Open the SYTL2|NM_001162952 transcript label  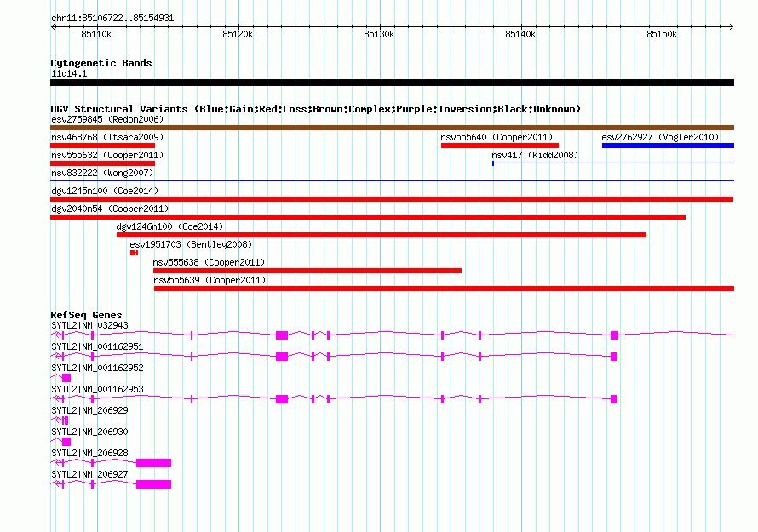(97, 369)
